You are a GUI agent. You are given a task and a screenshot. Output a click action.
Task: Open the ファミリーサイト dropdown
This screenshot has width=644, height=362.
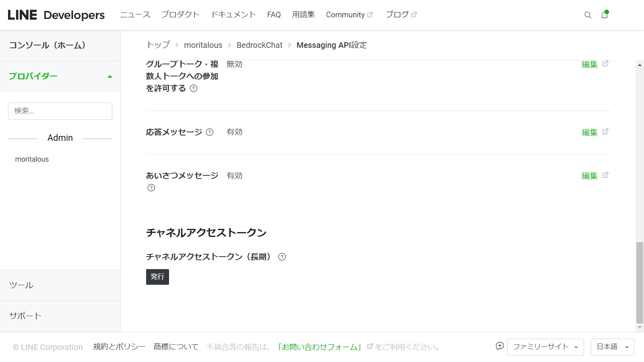pos(545,347)
